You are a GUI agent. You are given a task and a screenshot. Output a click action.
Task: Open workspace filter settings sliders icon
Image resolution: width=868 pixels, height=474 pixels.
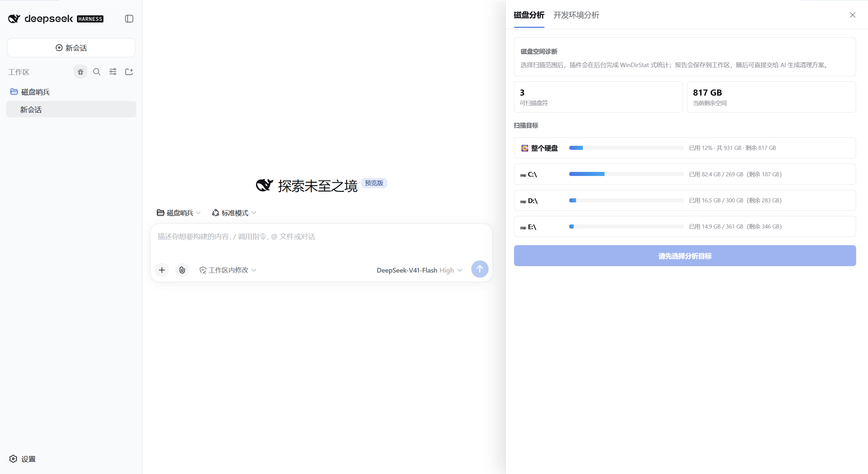(113, 72)
